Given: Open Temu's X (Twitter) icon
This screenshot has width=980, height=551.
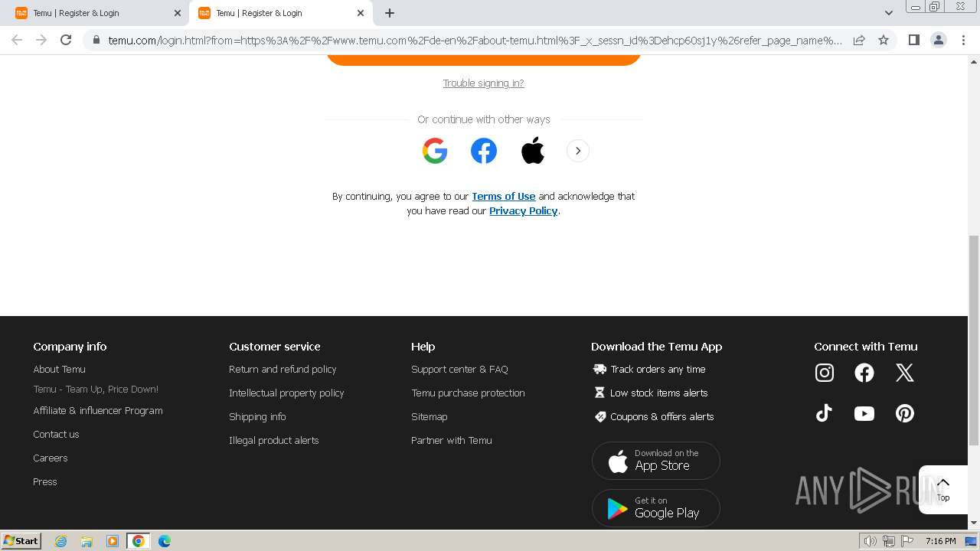Looking at the screenshot, I should pos(905,373).
